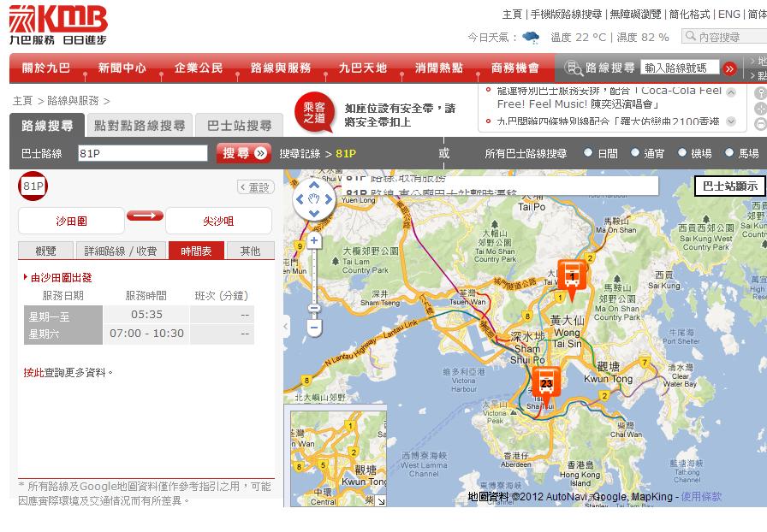Viewport: 767px width, 532px height.
Task: Collapse the overview mini-map arrow
Action: tap(381, 500)
